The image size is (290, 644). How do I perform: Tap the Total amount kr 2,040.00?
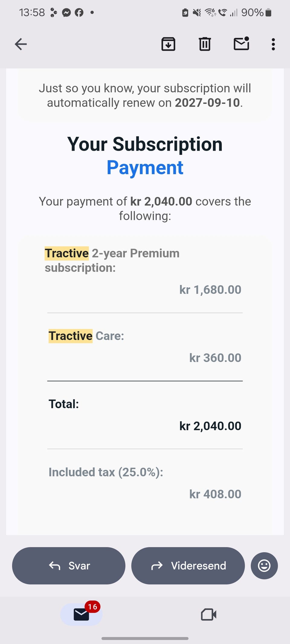[x=210, y=426]
